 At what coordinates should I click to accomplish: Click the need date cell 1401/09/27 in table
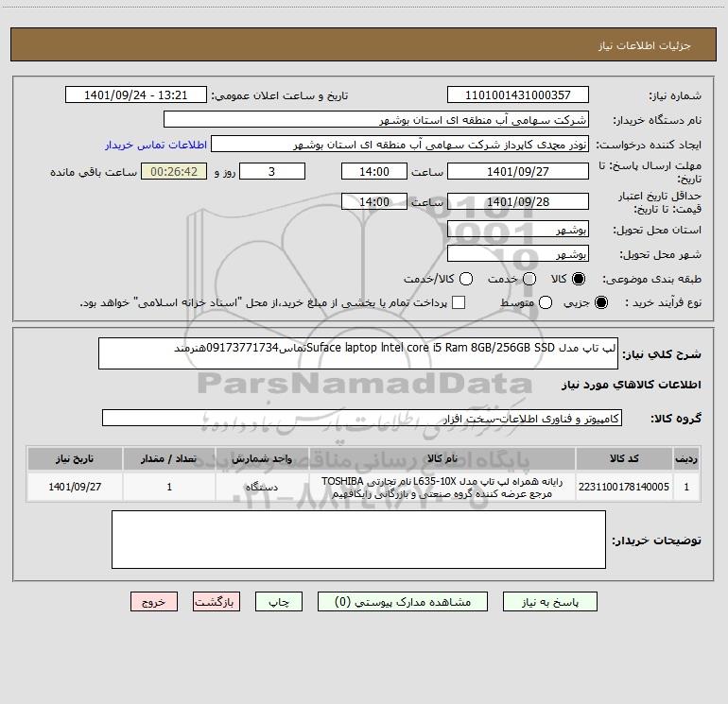pyautogui.click(x=75, y=487)
